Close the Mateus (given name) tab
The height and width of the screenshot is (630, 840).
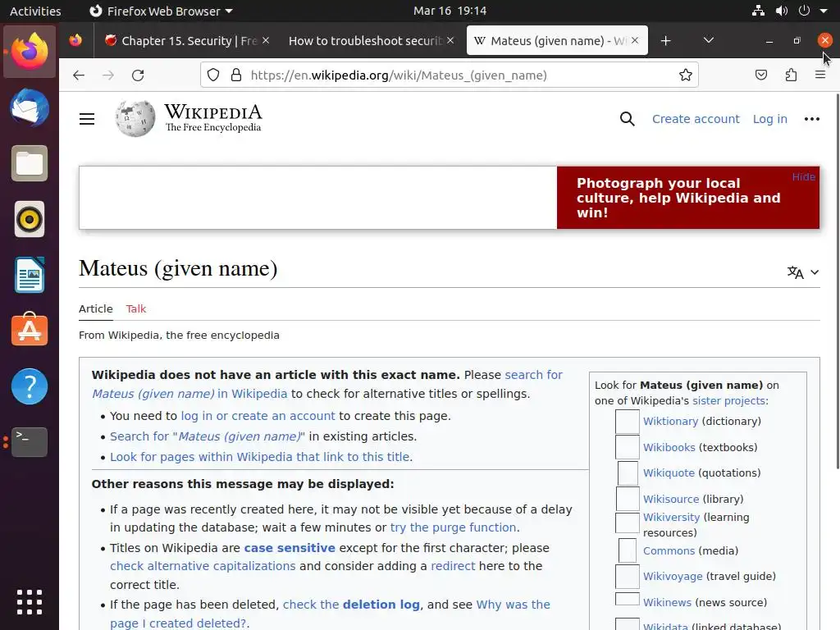(x=635, y=40)
